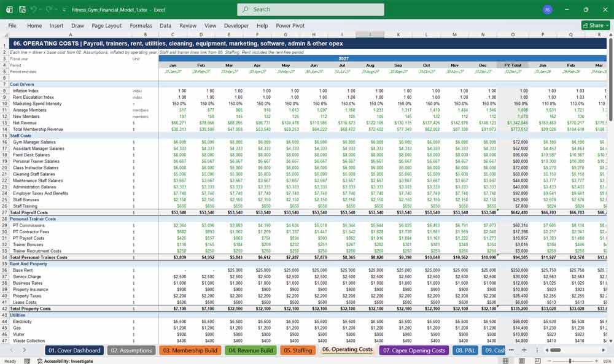
Task: Switch to Normal view icon
Action: click(506, 361)
